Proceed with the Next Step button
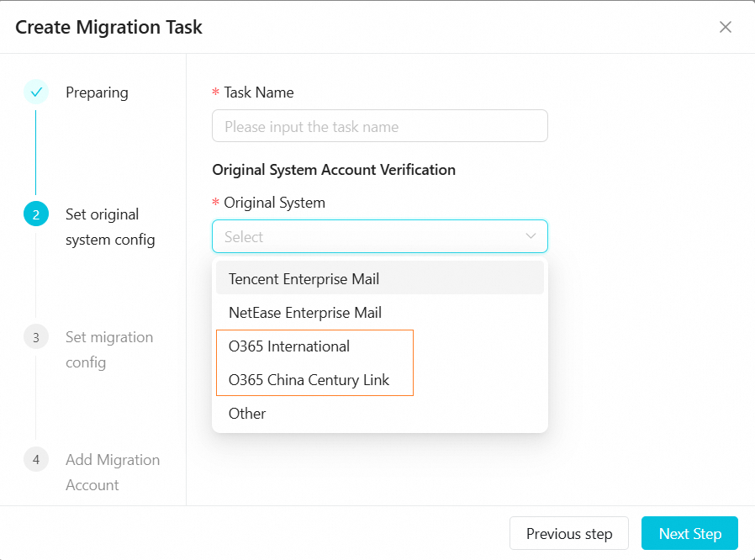755x560 pixels. pos(689,534)
